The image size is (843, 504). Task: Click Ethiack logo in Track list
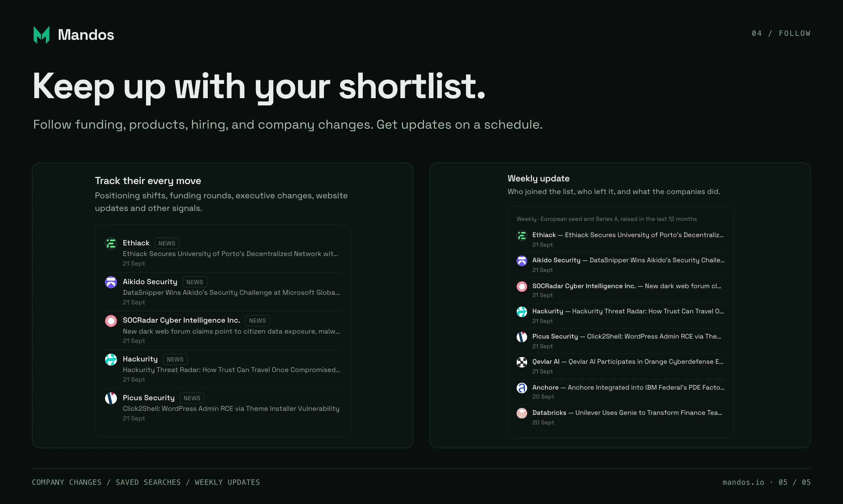coord(111,243)
